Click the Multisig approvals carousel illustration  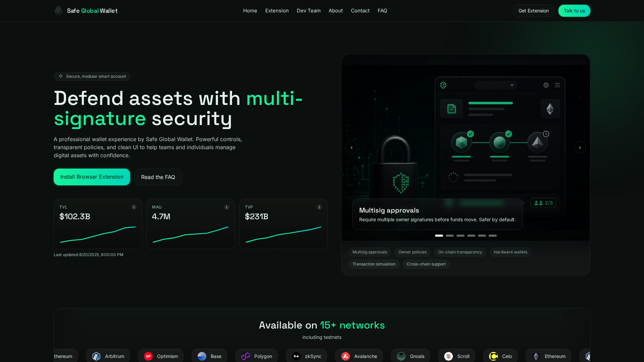tap(466, 147)
